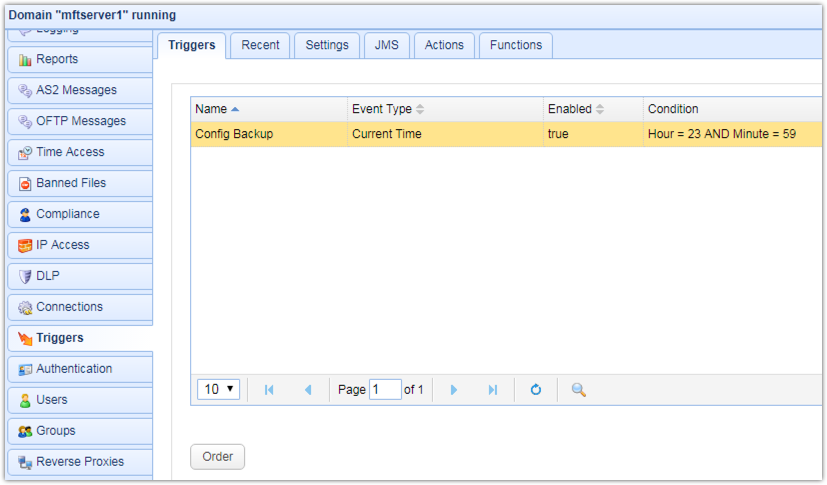This screenshot has width=827, height=485.
Task: Click the Authentication card icon
Action: click(25, 370)
